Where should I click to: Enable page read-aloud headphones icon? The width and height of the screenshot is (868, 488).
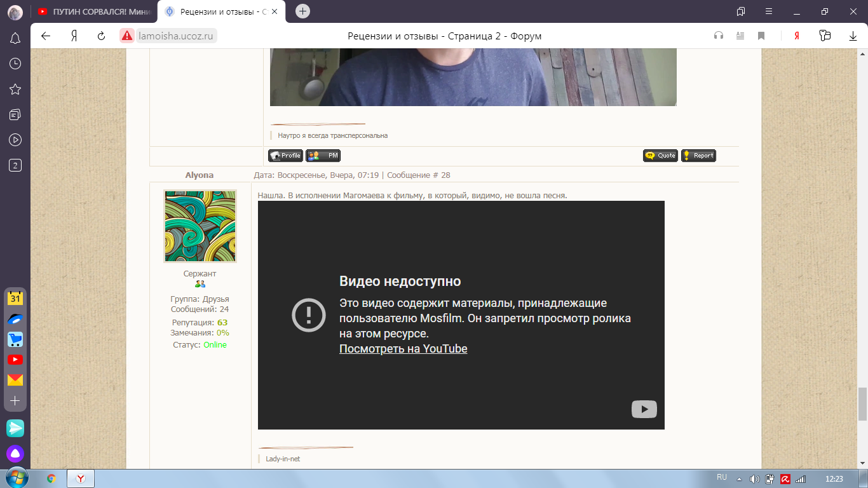click(719, 36)
